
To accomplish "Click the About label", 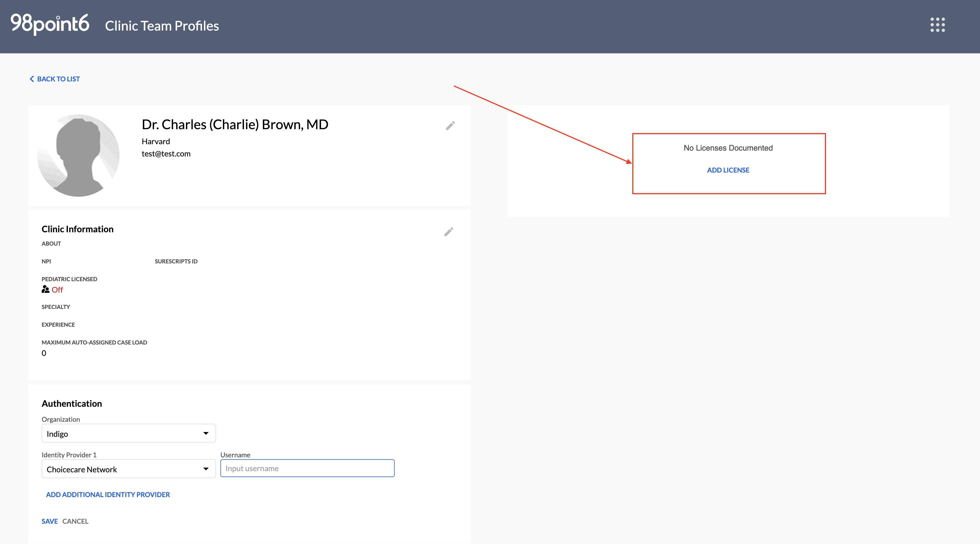I will pyautogui.click(x=51, y=243).
